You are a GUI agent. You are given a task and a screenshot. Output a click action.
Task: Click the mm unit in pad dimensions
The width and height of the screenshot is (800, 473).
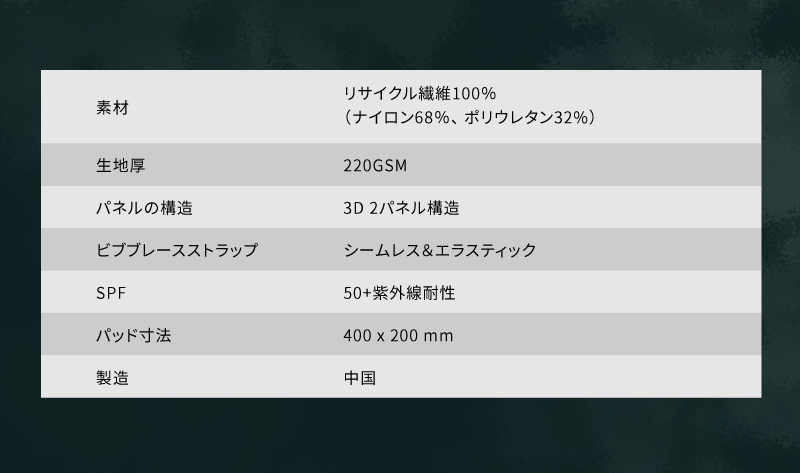438,336
